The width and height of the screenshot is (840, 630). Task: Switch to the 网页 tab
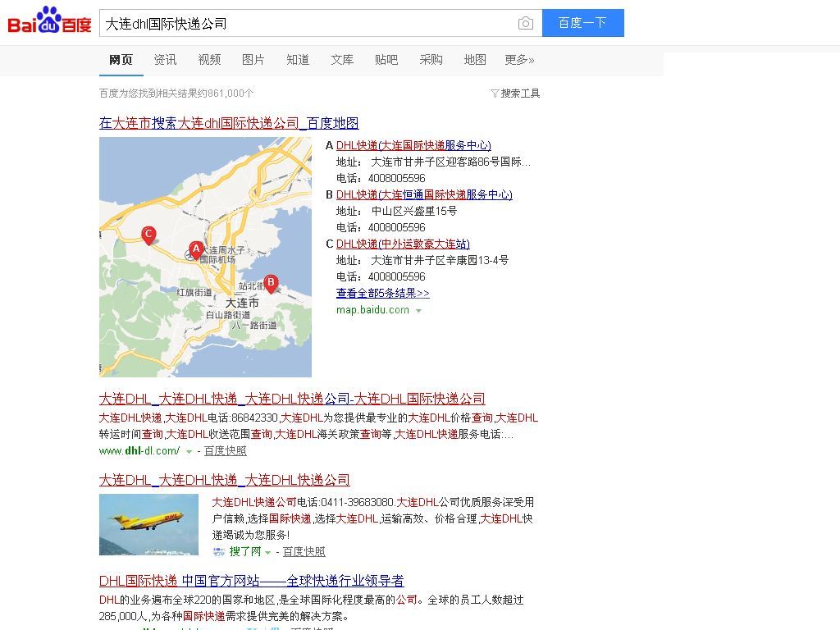point(121,60)
